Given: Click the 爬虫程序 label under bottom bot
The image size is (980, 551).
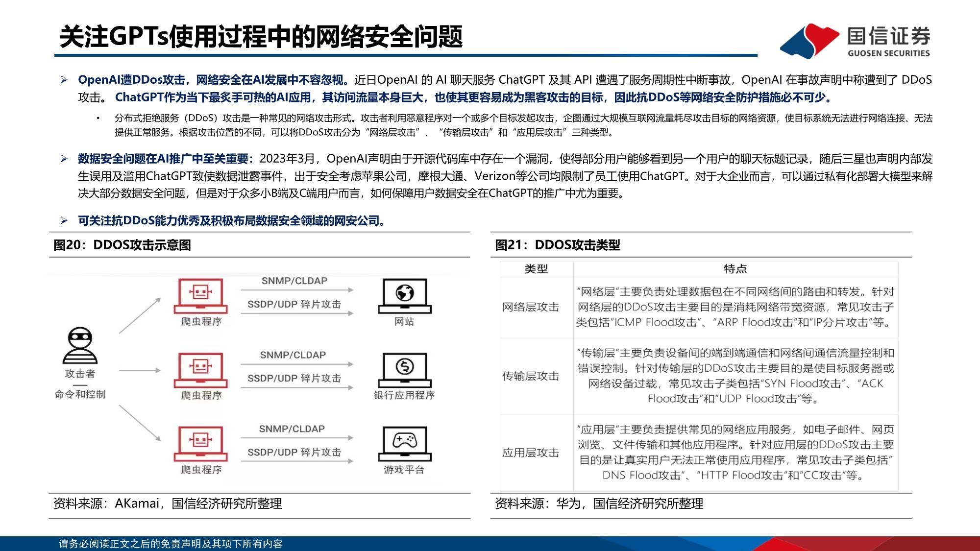Looking at the screenshot, I should [201, 470].
